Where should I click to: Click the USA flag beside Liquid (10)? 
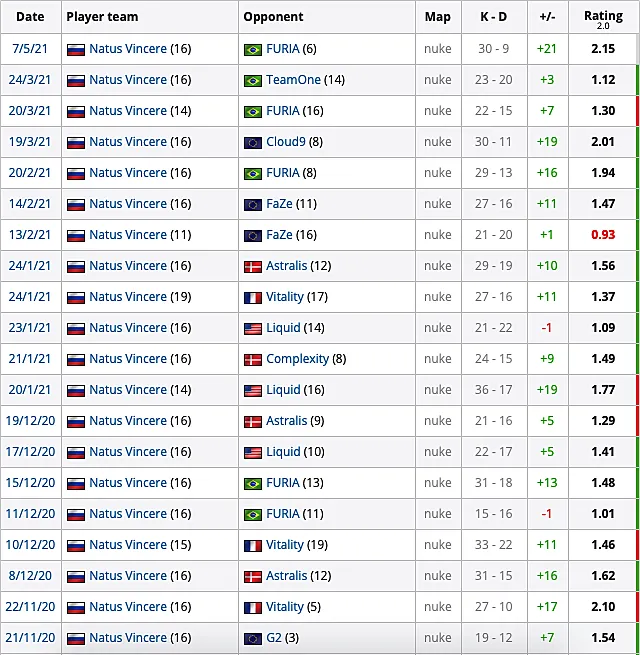253,453
